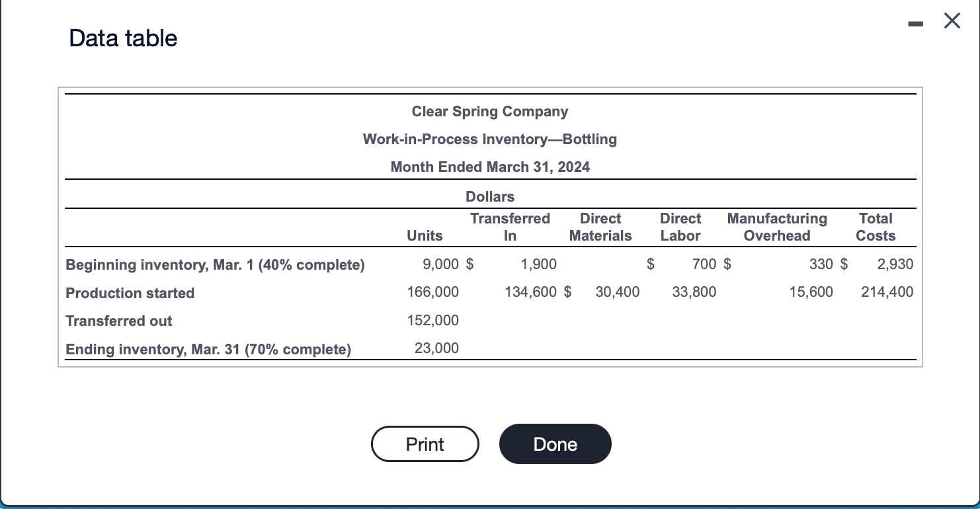Click the Direct Labor header
980x509 pixels.
click(680, 227)
